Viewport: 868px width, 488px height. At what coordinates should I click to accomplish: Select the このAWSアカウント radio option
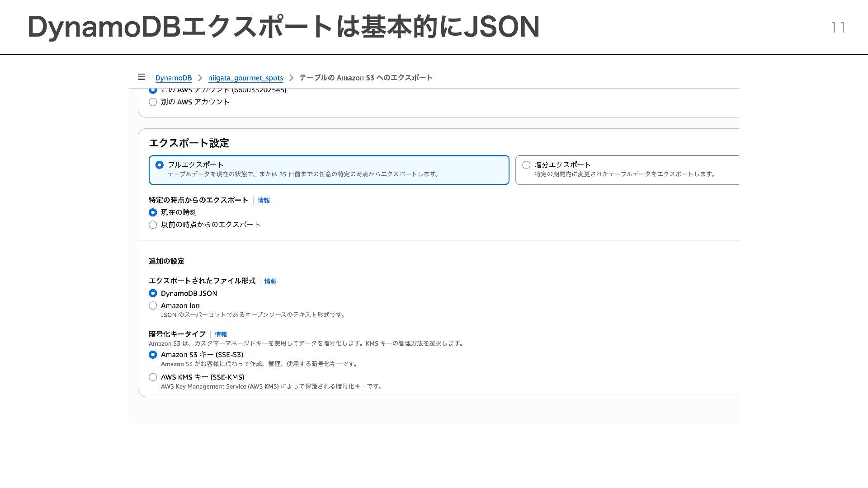153,90
